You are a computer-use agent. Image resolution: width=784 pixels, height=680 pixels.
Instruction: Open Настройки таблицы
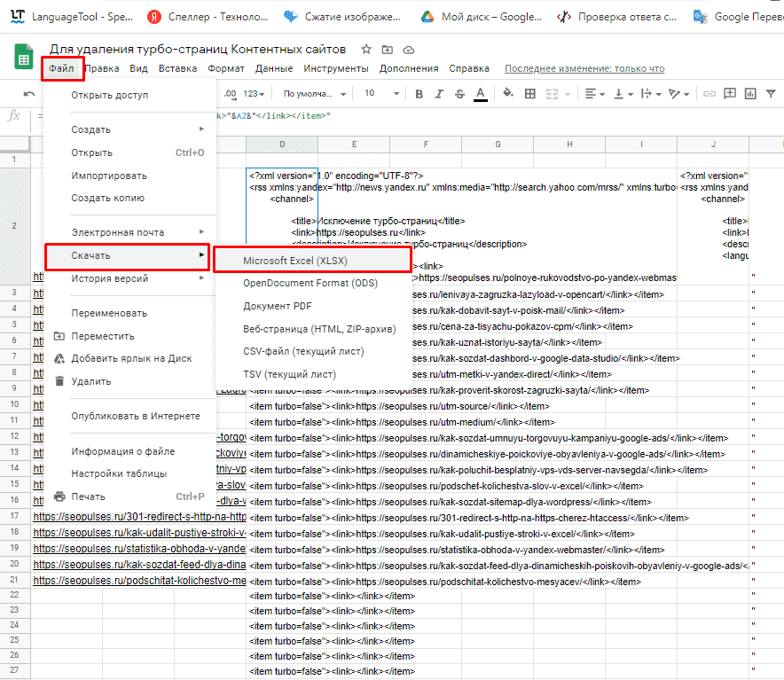coord(130,473)
